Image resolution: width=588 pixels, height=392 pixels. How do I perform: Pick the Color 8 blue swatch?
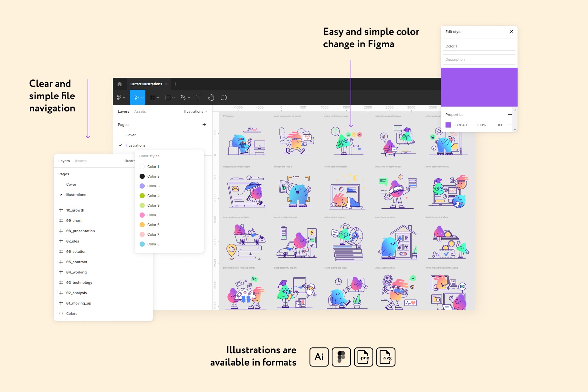142,244
